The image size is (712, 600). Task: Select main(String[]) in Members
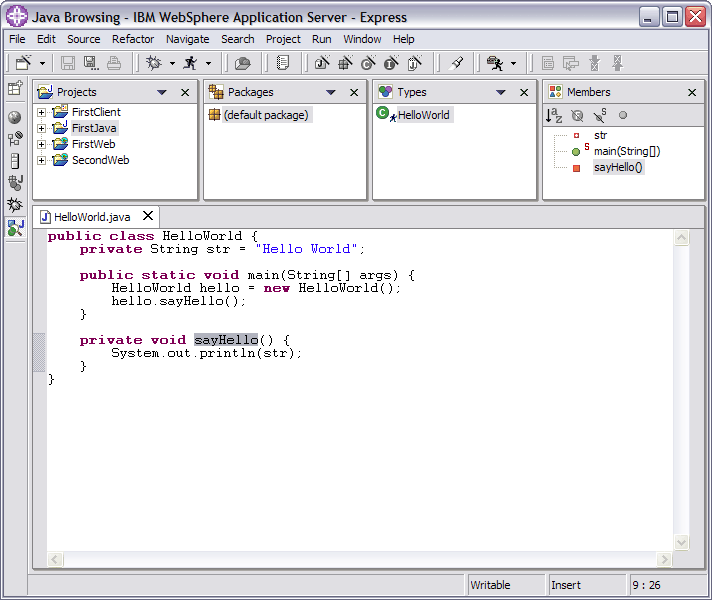(x=627, y=151)
